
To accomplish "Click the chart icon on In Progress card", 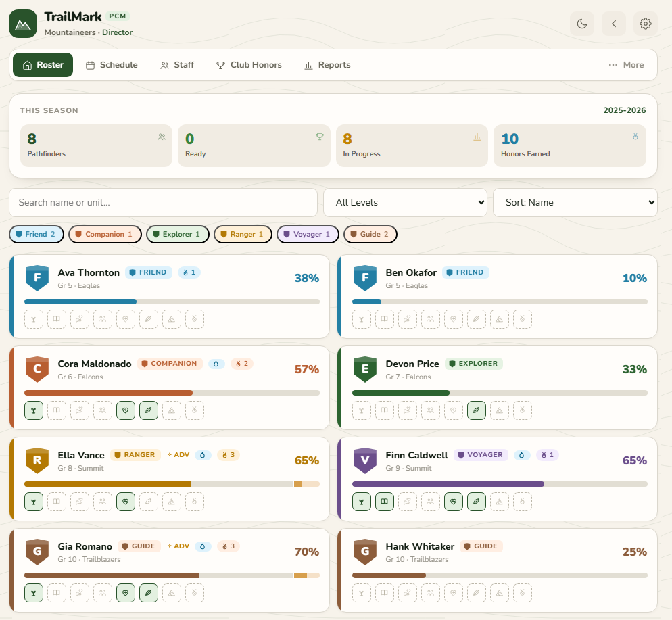I will (x=477, y=137).
